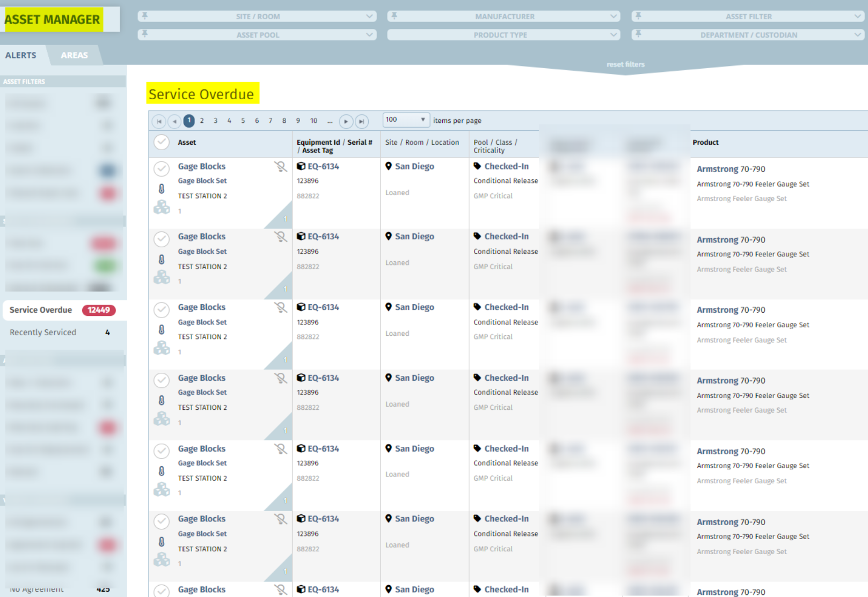Click tag icon in third row Checked-In
The width and height of the screenshot is (868, 597).
(477, 307)
